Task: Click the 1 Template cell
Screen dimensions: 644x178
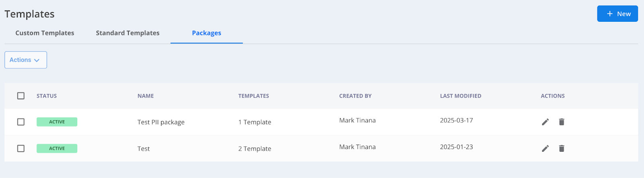Action: point(255,122)
